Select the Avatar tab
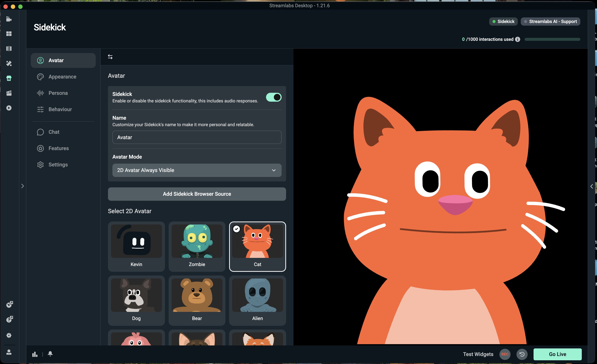This screenshot has height=364, width=597. click(x=63, y=60)
